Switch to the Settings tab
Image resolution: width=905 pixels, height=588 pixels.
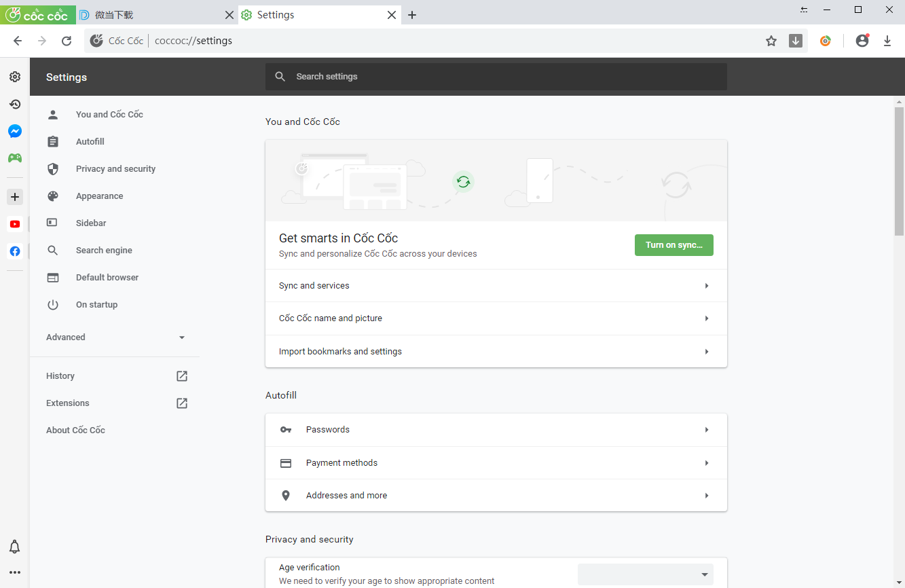coord(319,15)
